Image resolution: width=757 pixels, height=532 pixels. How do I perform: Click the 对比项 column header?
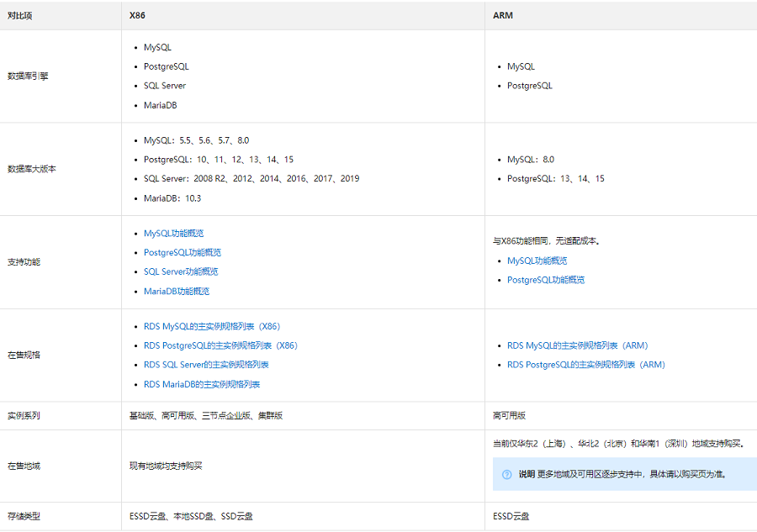[x=20, y=15]
